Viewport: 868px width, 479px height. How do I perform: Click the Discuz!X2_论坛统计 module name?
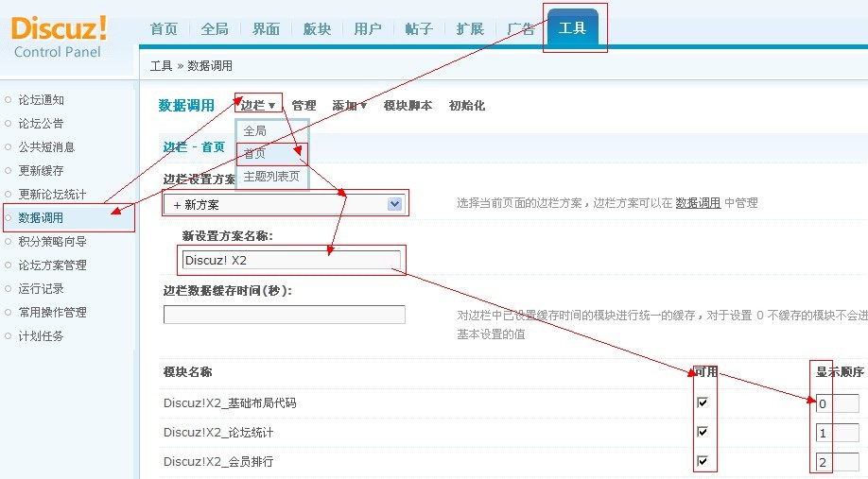point(218,432)
